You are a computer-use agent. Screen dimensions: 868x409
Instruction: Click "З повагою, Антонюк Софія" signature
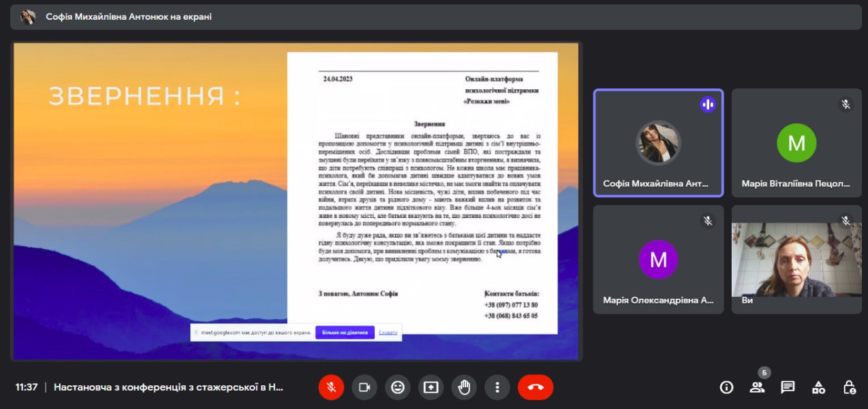(x=358, y=293)
